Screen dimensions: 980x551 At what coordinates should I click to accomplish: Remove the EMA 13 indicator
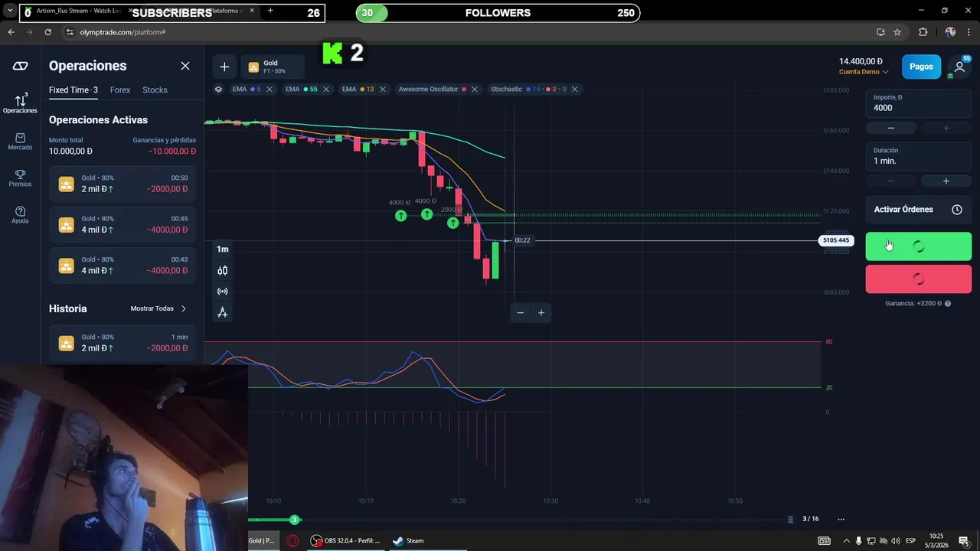click(x=382, y=89)
